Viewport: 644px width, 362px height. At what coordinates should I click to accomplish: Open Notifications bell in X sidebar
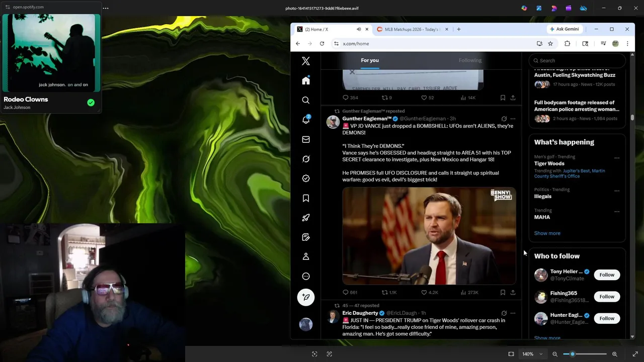(306, 120)
